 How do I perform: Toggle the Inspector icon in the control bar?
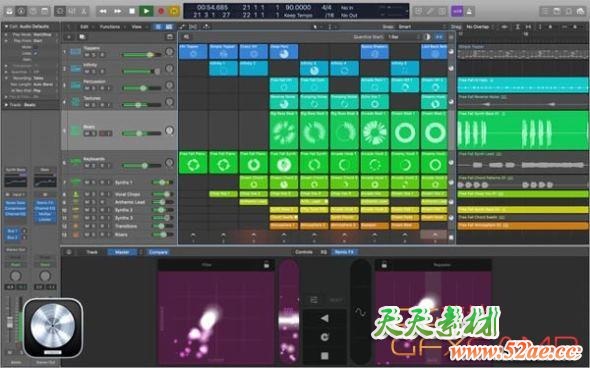point(21,11)
